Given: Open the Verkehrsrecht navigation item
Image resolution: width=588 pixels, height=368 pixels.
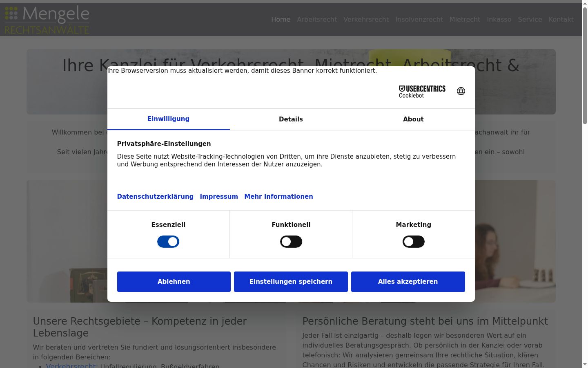Looking at the screenshot, I should point(366,20).
